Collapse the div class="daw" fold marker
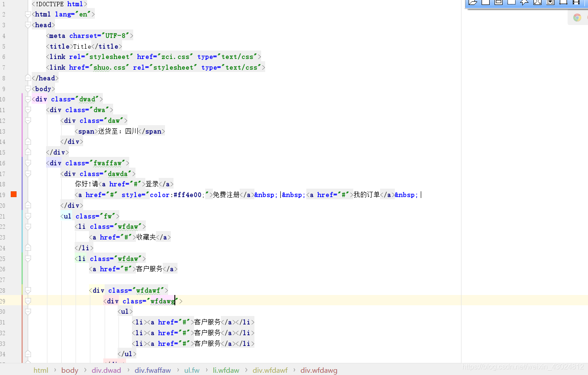 (x=28, y=121)
